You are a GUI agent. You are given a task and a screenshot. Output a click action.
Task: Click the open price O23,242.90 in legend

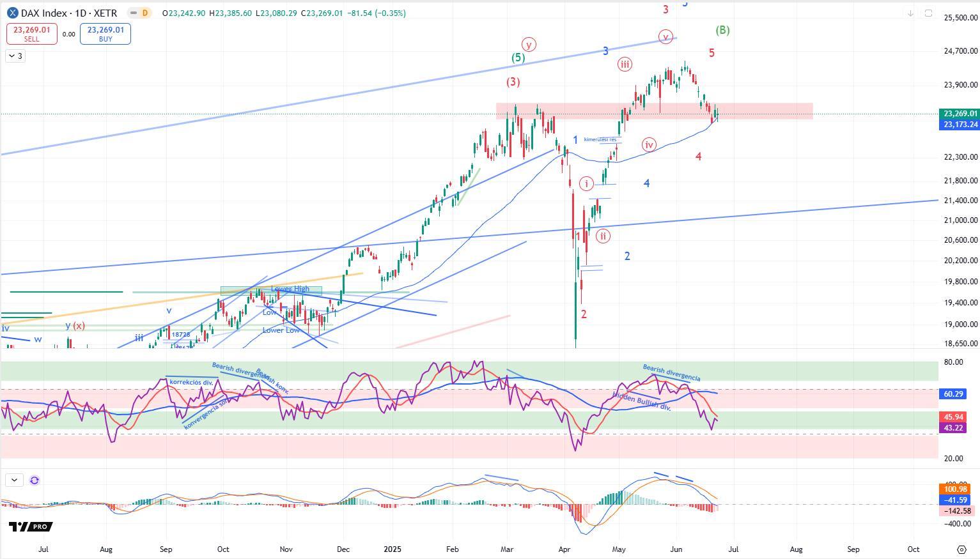coord(184,13)
